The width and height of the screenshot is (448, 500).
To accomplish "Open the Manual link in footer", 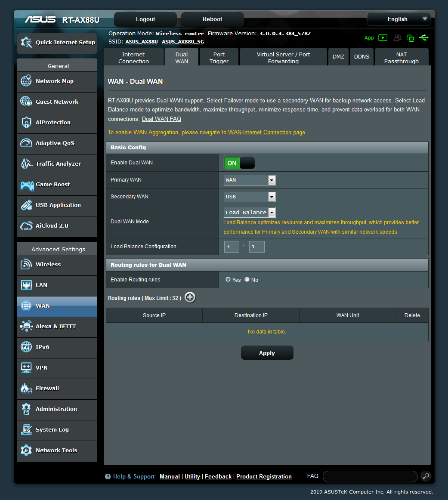I will click(170, 476).
